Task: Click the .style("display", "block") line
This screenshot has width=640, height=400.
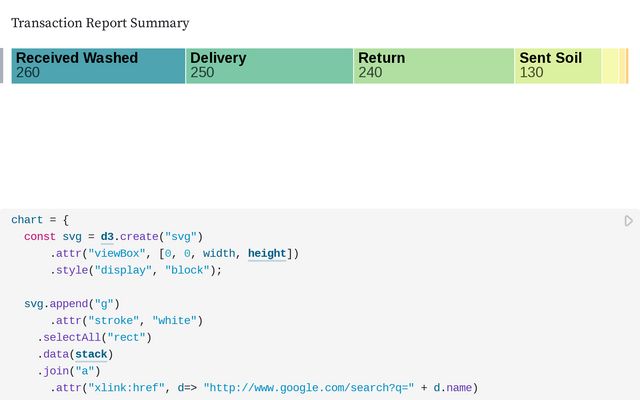Action: (136, 270)
